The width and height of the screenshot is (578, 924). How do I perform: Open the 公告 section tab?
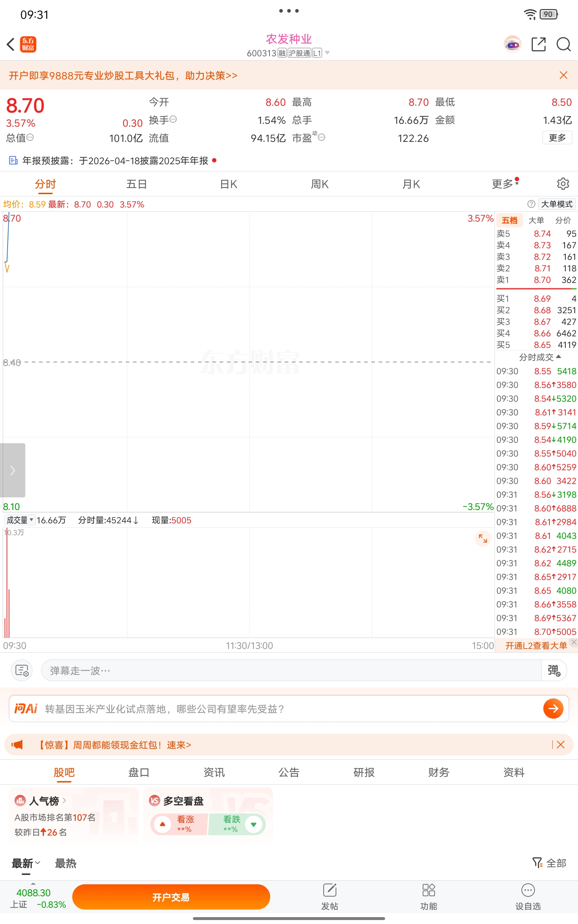(x=289, y=772)
